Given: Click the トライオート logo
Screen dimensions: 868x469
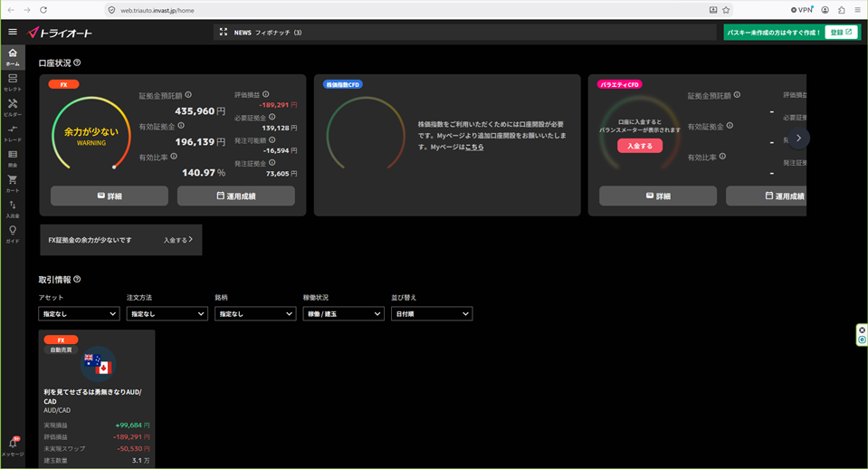Looking at the screenshot, I should click(60, 33).
